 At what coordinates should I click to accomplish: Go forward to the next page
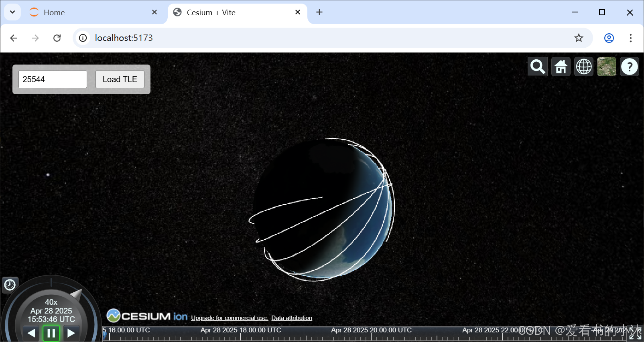click(35, 38)
